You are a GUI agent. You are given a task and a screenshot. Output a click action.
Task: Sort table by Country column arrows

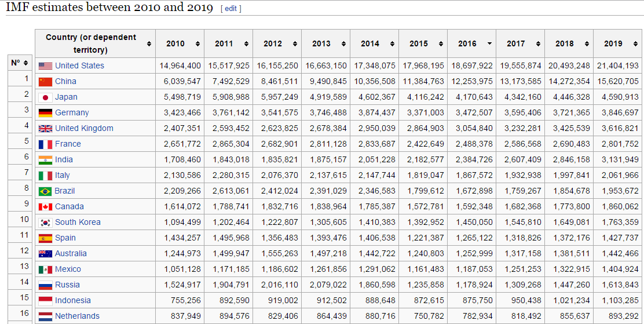pyautogui.click(x=149, y=43)
